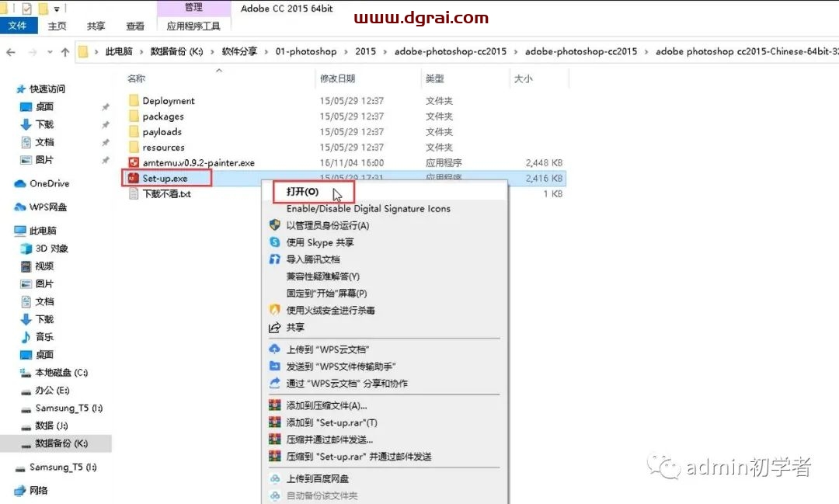Open 快速访问 in the navigation pane
The width and height of the screenshot is (839, 504).
(x=47, y=89)
